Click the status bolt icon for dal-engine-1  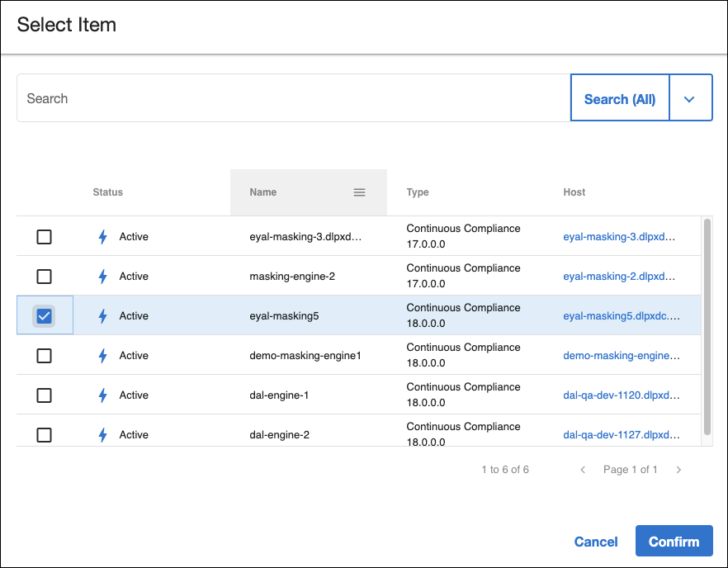click(103, 395)
